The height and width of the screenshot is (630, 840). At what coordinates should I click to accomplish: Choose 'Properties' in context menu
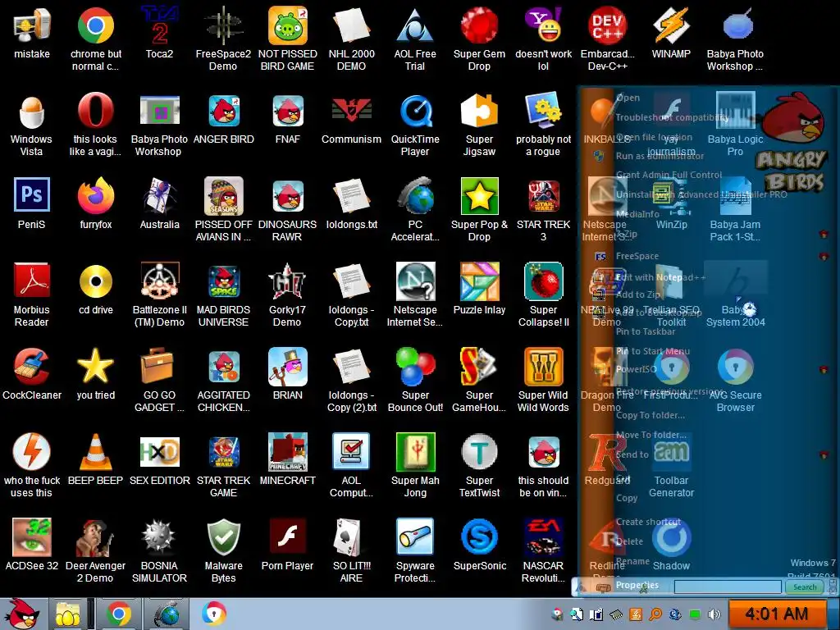coord(637,585)
